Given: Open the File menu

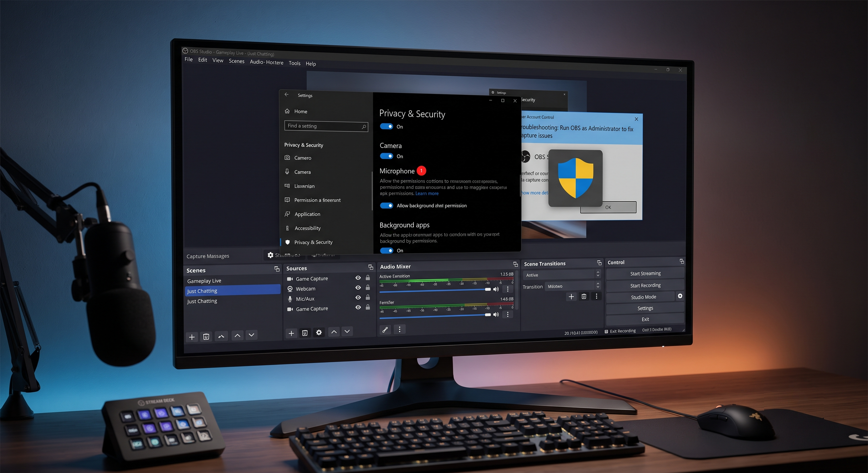Looking at the screenshot, I should [x=189, y=59].
